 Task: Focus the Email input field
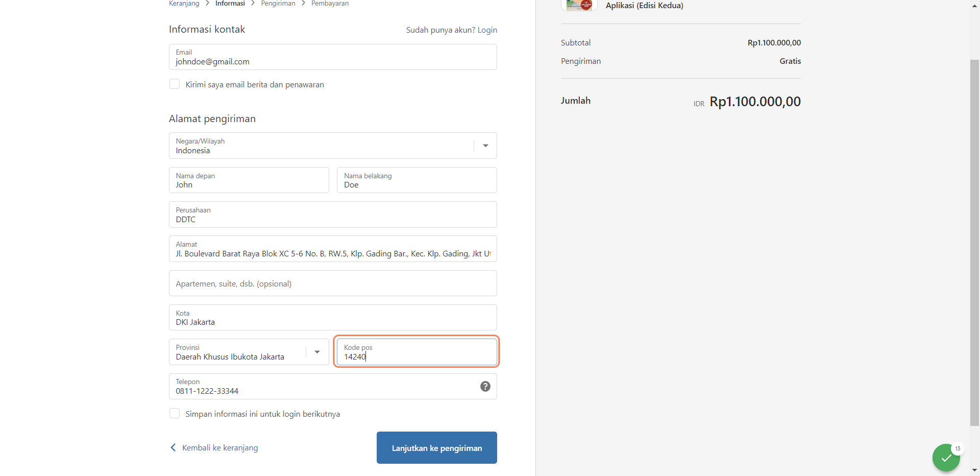pos(333,57)
